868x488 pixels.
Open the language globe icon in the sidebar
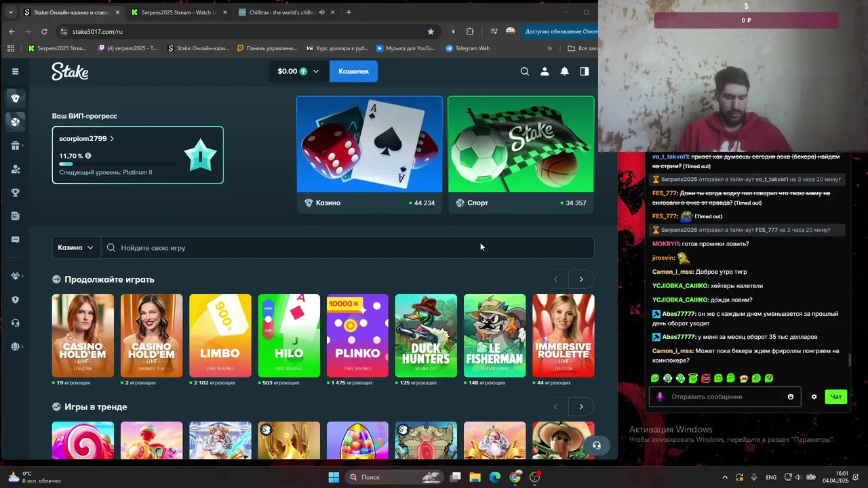point(15,346)
